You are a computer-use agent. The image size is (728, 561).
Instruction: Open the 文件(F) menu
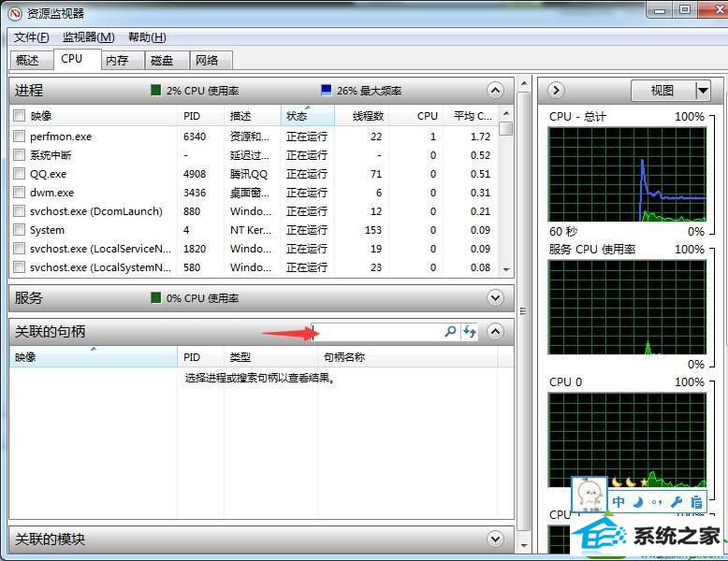31,37
